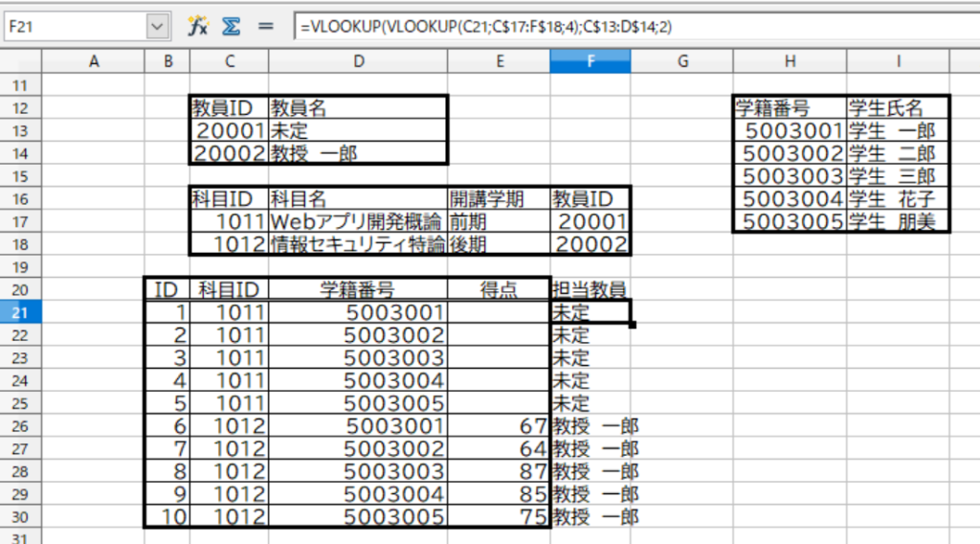Select the cell with 後期 in 開講学期 column

click(498, 244)
